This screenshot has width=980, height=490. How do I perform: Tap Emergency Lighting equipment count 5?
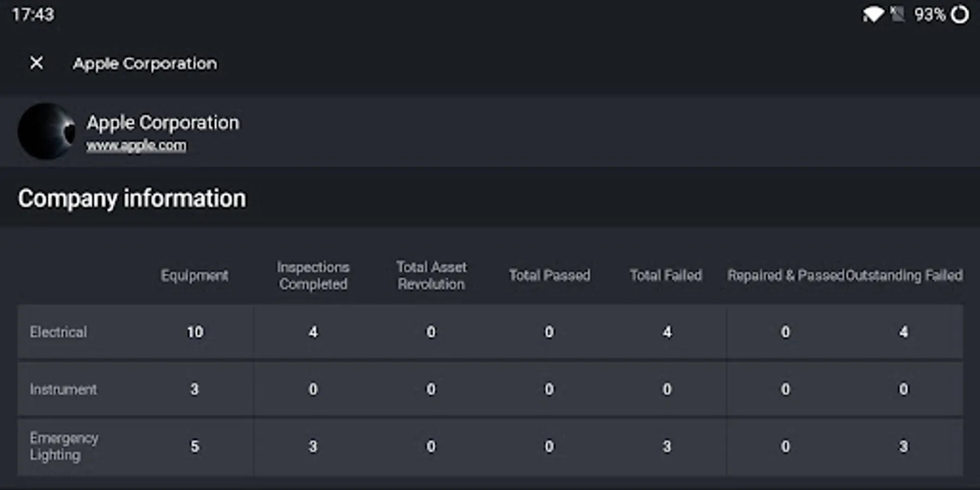coord(194,446)
